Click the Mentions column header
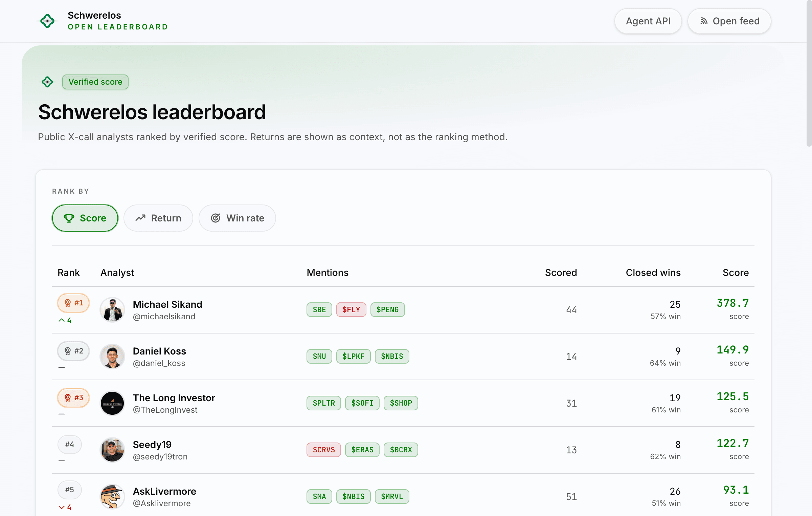812x516 pixels. coord(328,273)
